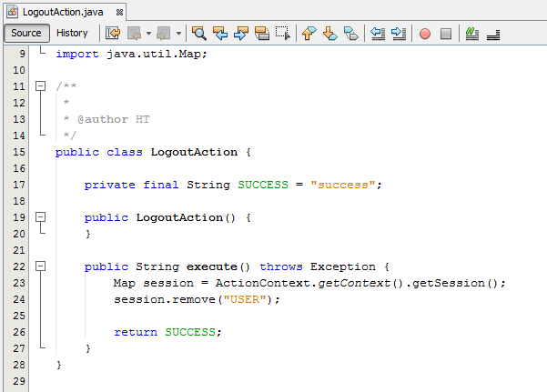Click getContext in line 23
Viewport: 547px width, 392px height.
pyautogui.click(x=354, y=283)
